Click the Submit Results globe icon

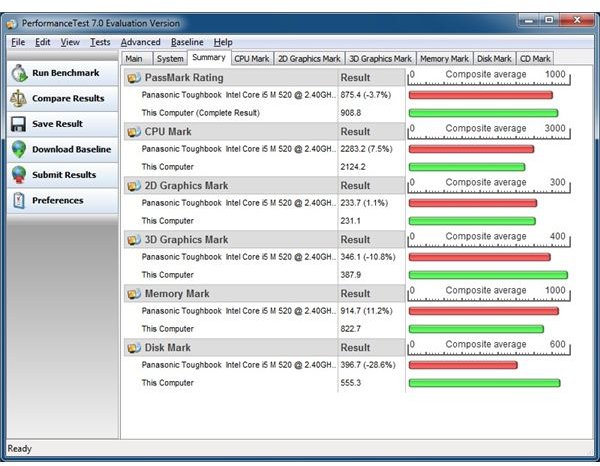pos(19,175)
